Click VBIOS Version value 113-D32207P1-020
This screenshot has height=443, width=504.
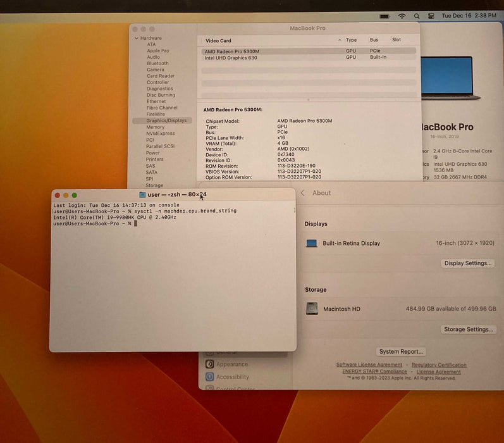[x=299, y=172]
